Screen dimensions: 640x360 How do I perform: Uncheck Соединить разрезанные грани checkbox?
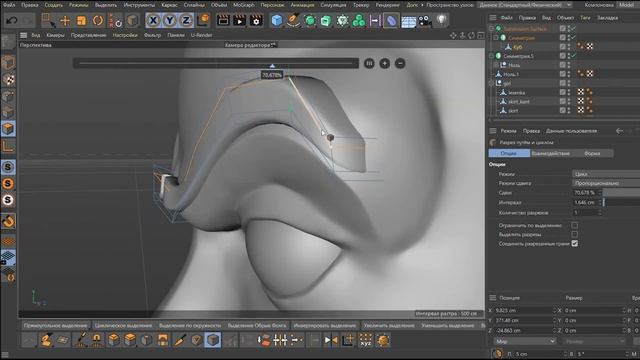click(575, 243)
